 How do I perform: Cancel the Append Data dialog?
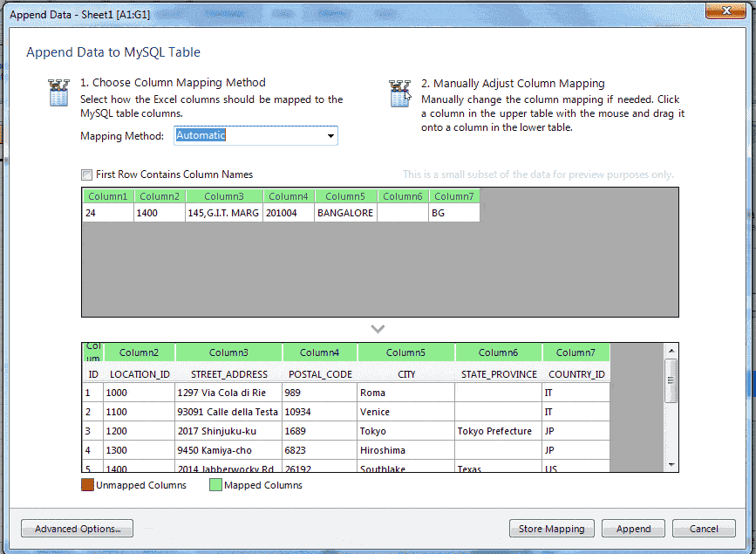(x=703, y=528)
